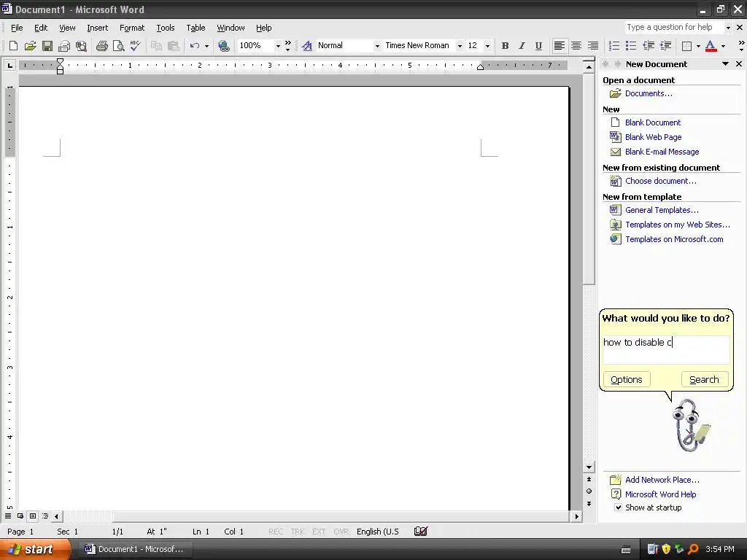747x560 pixels.
Task: Open the Edit menu
Action: click(41, 28)
